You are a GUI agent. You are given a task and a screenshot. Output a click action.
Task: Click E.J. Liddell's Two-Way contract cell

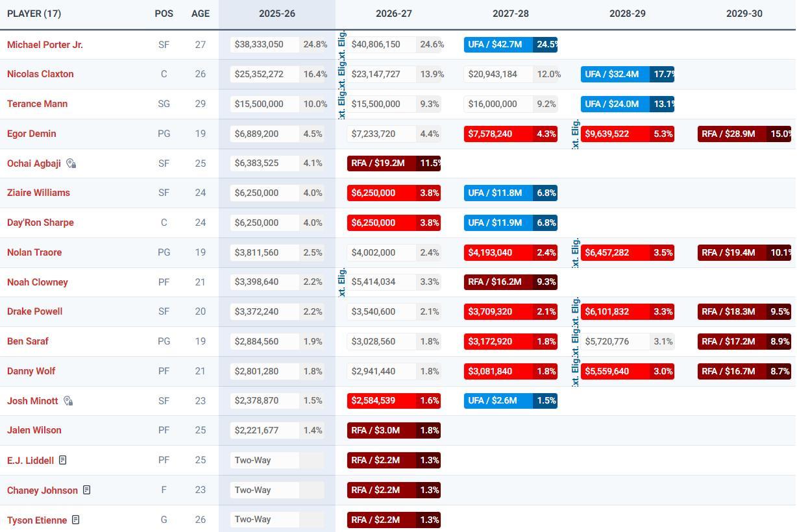[265, 461]
